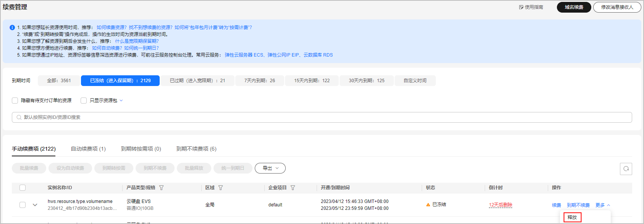This screenshot has width=644, height=224.
Task: Click the blue info icon in notice banner
Action: pos(12,28)
